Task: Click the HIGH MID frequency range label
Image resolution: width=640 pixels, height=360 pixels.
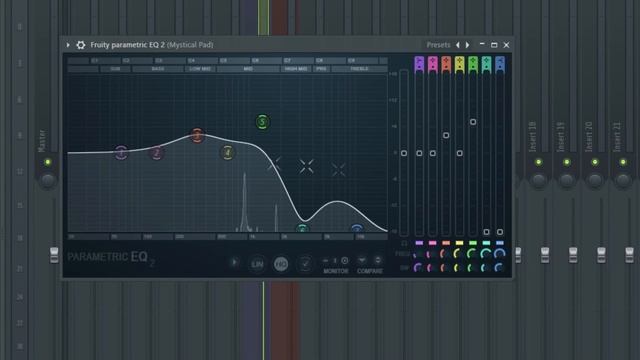Action: (296, 69)
